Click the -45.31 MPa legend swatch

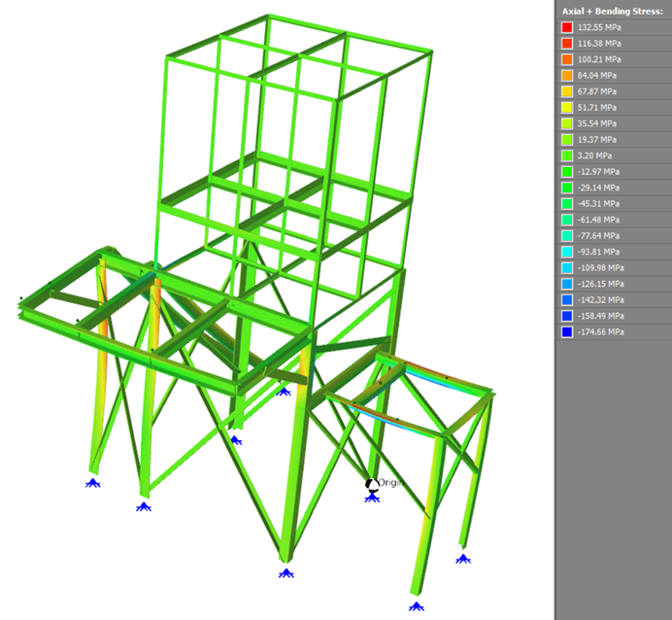click(x=567, y=204)
